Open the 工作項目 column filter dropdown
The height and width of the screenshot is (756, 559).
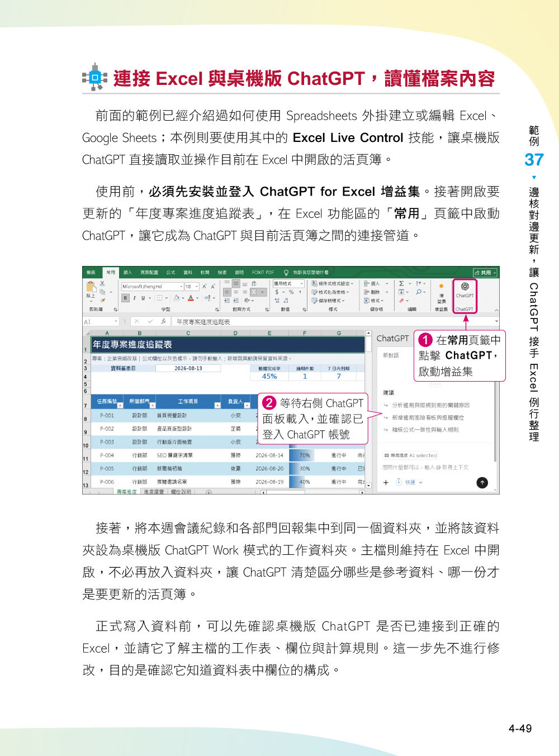(x=218, y=405)
